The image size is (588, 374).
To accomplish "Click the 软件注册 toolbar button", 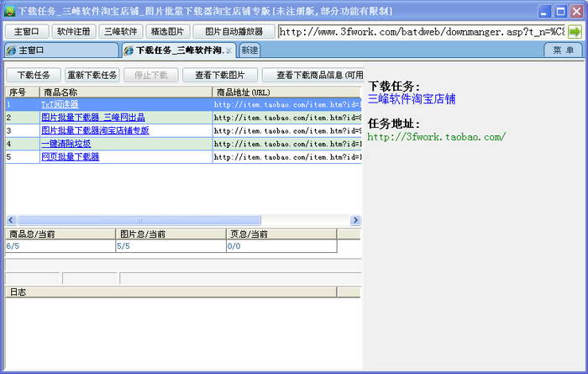I will pos(74,31).
